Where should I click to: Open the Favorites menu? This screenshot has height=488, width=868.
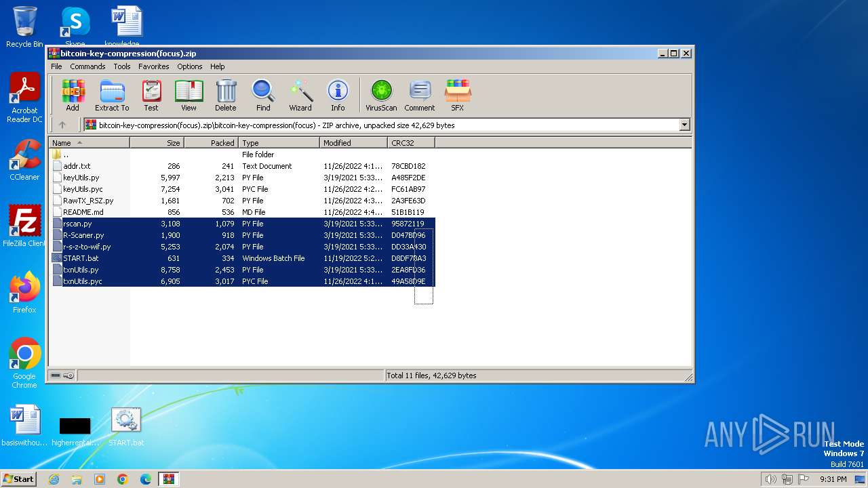coord(154,66)
